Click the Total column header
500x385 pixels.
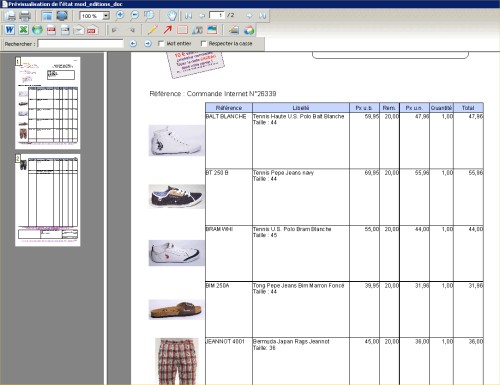[468, 108]
